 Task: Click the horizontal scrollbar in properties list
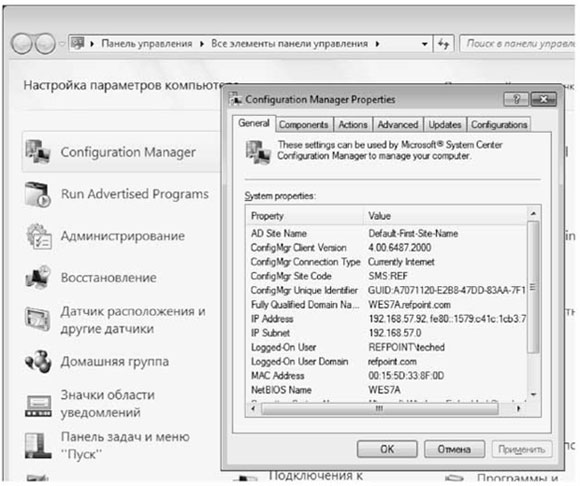(380, 409)
